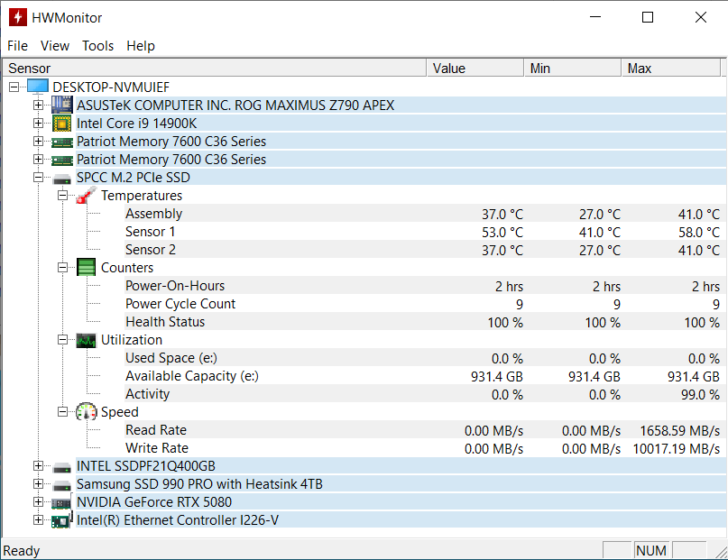
Task: Collapse the Utilization group
Action: click(62, 340)
